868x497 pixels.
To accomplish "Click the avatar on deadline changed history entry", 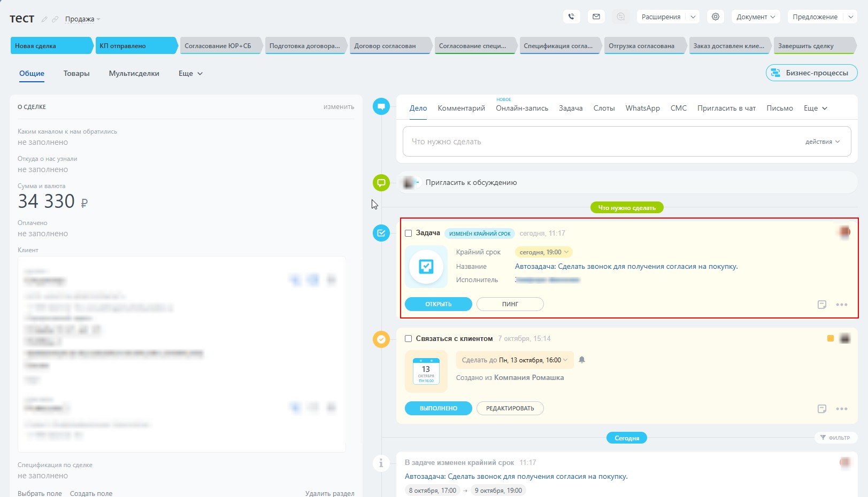I will click(x=844, y=462).
